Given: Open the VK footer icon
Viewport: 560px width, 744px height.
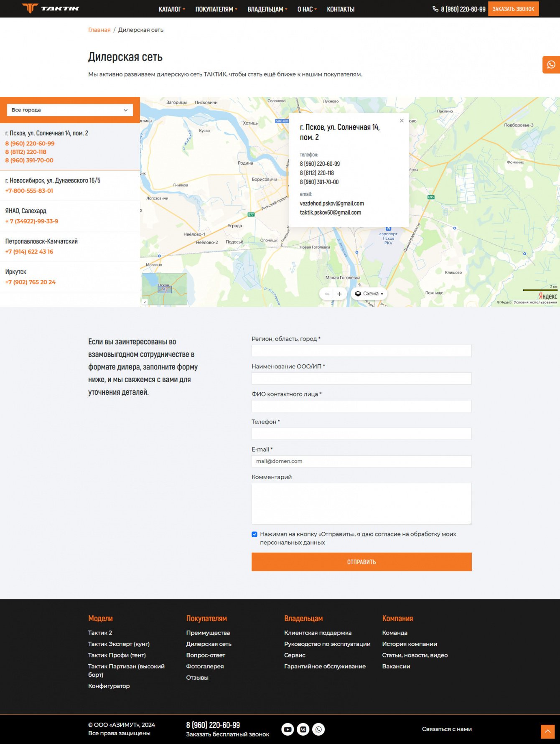Looking at the screenshot, I should click(303, 729).
